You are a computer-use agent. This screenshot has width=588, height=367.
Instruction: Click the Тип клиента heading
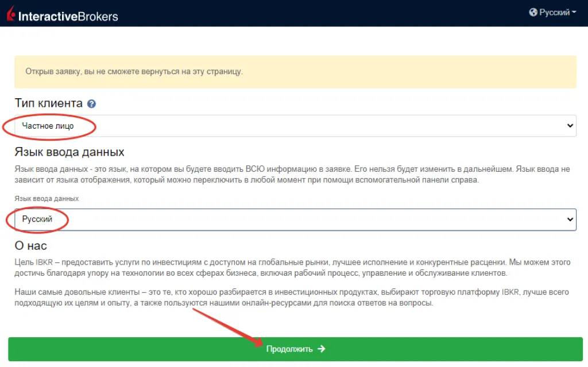click(49, 104)
